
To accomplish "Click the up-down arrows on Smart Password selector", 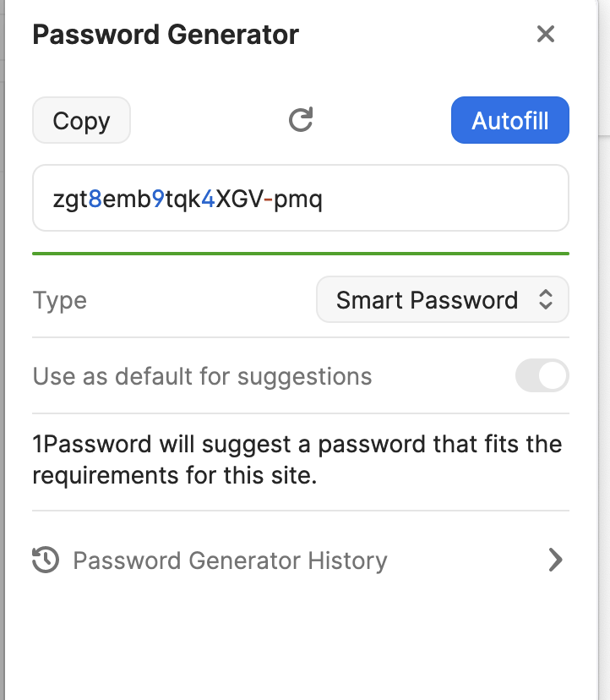I will pyautogui.click(x=546, y=300).
